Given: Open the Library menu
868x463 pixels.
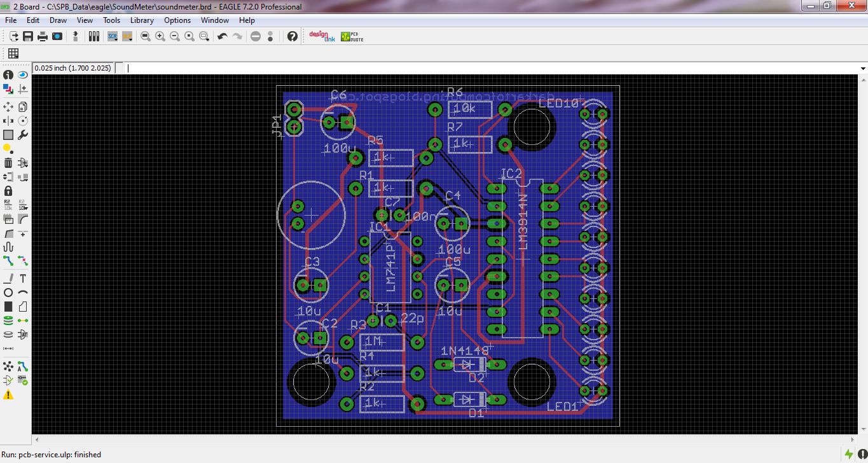Looking at the screenshot, I should [142, 20].
